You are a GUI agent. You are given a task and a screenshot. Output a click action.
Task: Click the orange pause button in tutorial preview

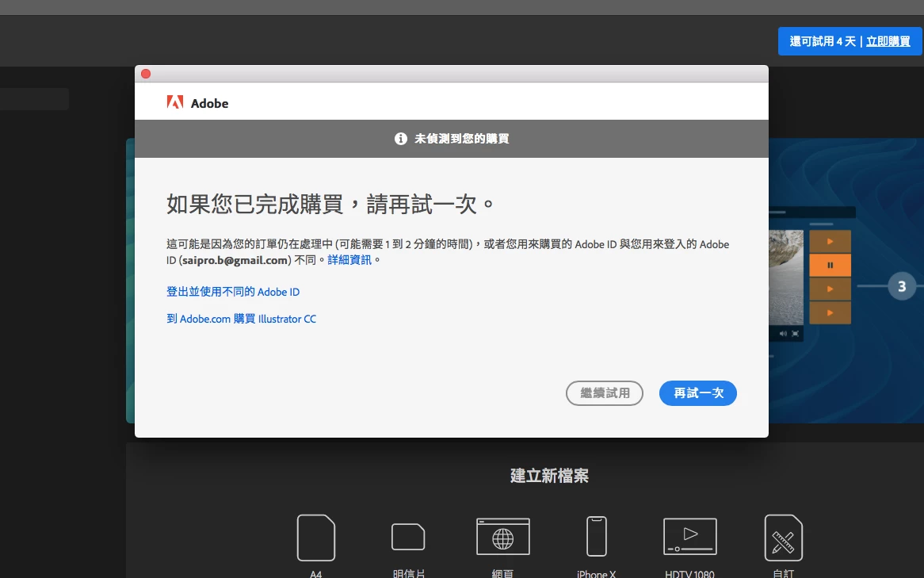(x=830, y=266)
